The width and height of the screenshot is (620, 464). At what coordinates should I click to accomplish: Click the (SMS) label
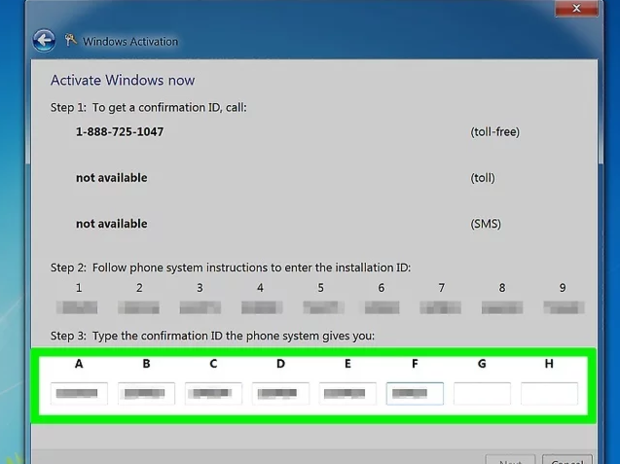tap(486, 224)
